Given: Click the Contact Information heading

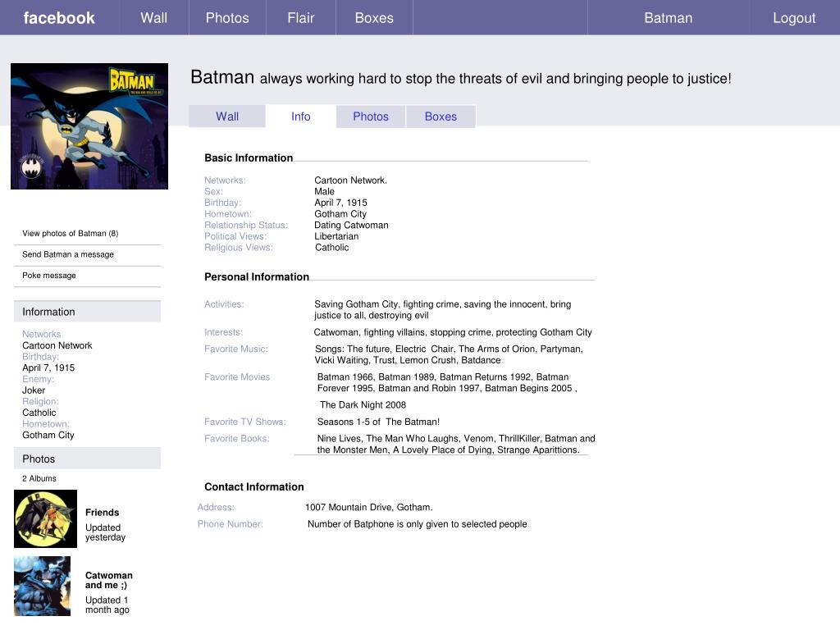Looking at the screenshot, I should pos(254,486).
